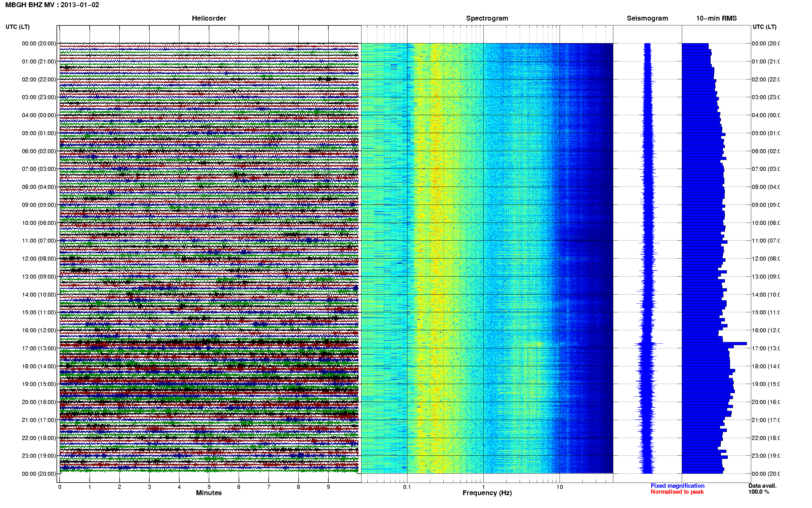Click minute tick label 0 on helicorder
This screenshot has width=812, height=508.
coord(60,487)
